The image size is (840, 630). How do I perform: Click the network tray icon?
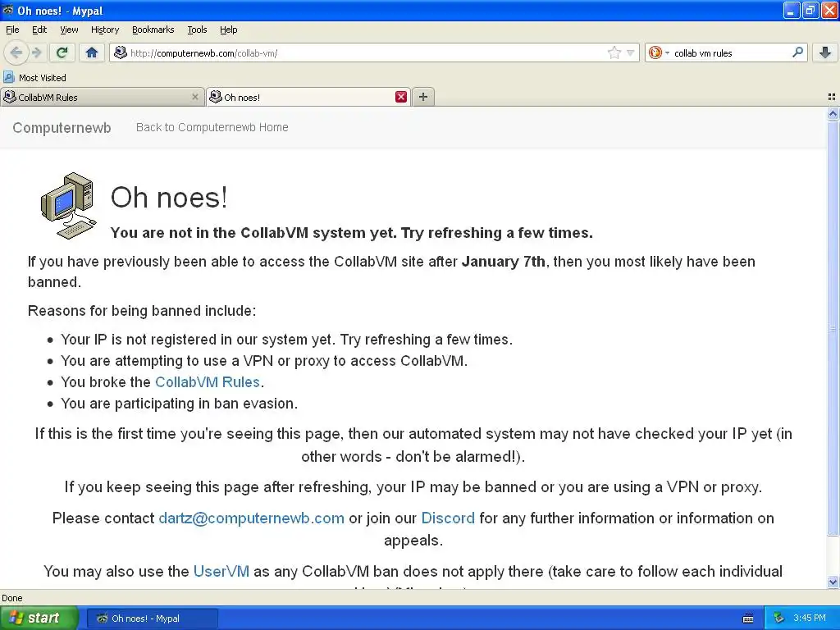click(778, 619)
